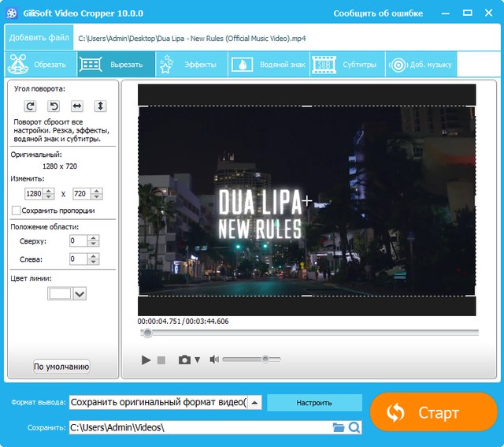Screen dimensions: 504x447
Task: Expand the output format dropdown
Action: click(x=254, y=402)
